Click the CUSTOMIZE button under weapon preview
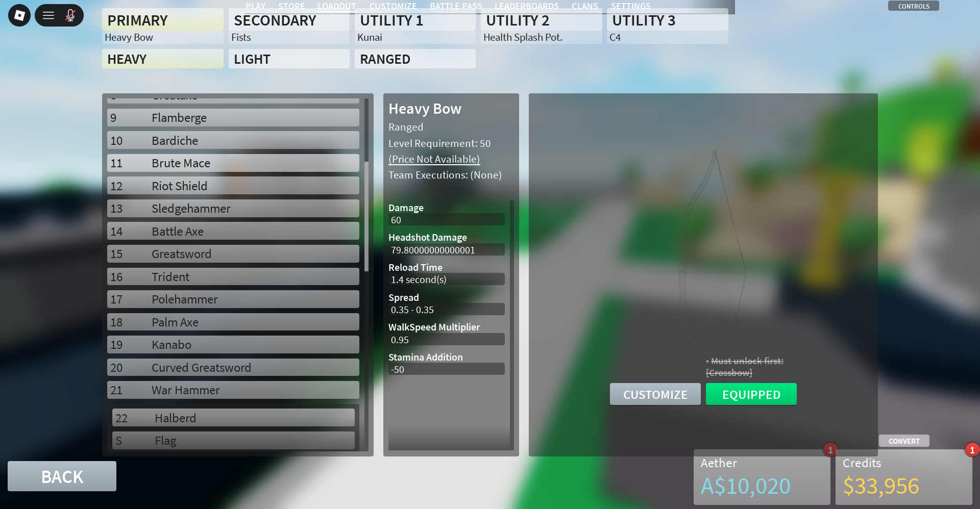This screenshot has width=980, height=509. pyautogui.click(x=655, y=394)
